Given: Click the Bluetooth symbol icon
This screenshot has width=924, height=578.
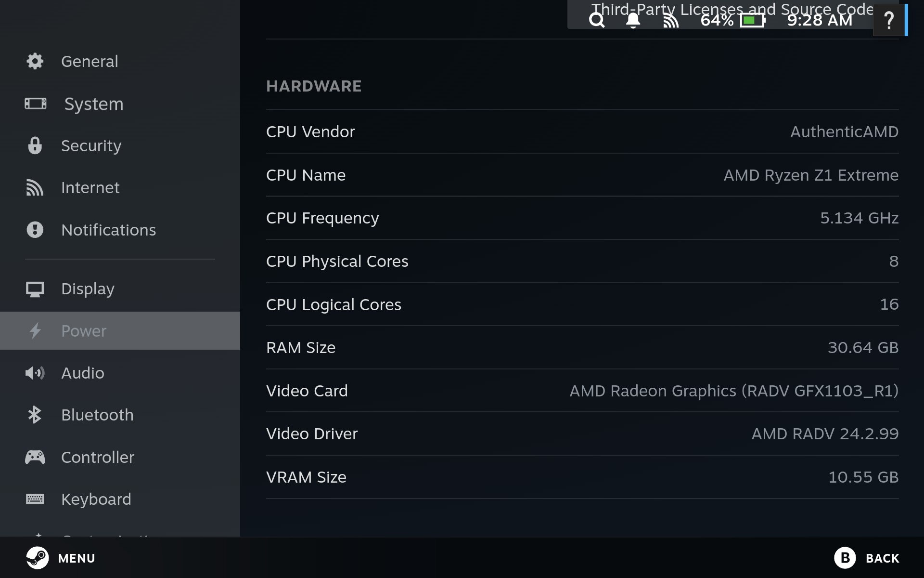Looking at the screenshot, I should pyautogui.click(x=35, y=415).
